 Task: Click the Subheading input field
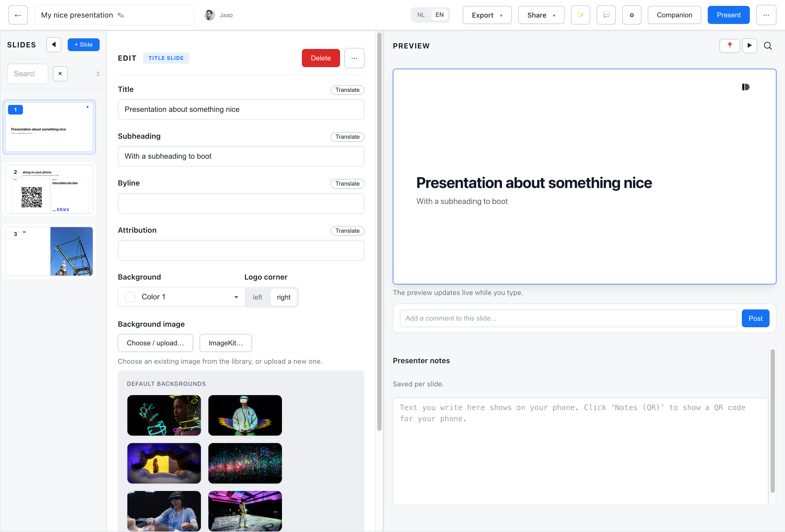coord(241,156)
